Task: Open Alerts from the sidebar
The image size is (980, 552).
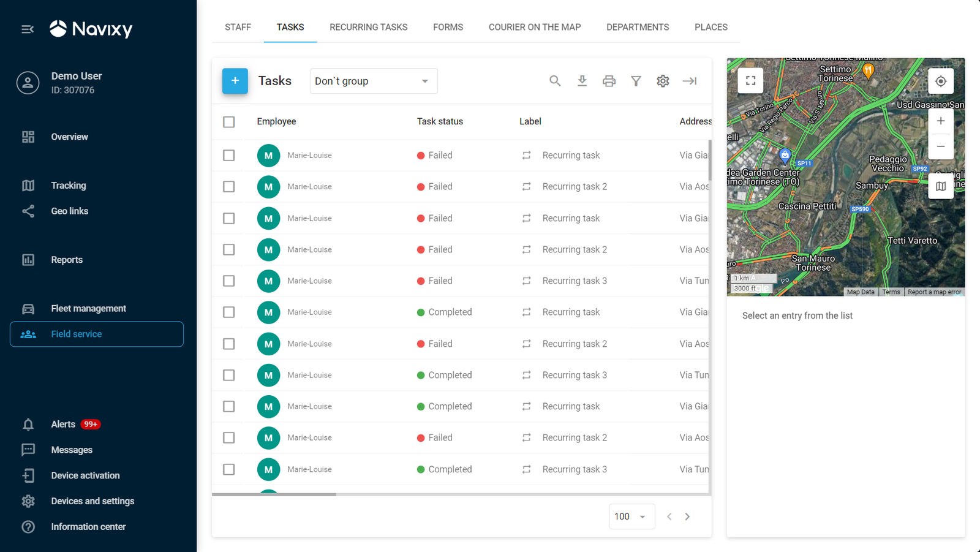Action: [x=63, y=425]
